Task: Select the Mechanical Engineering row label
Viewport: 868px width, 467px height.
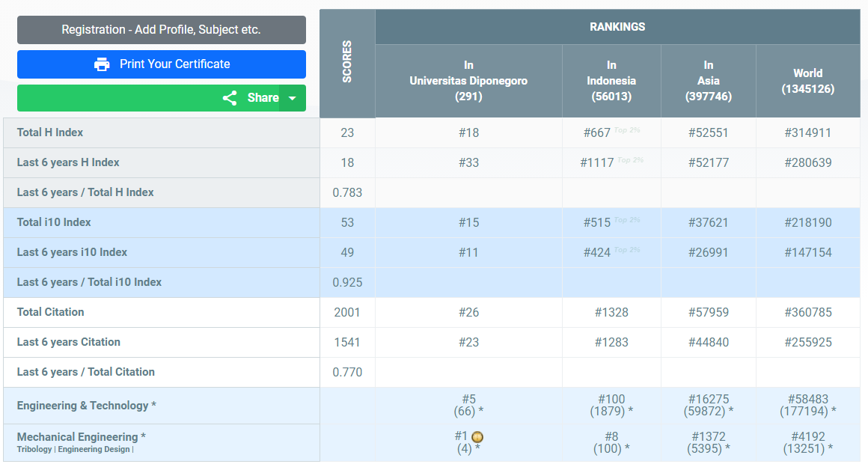Action: [x=81, y=437]
